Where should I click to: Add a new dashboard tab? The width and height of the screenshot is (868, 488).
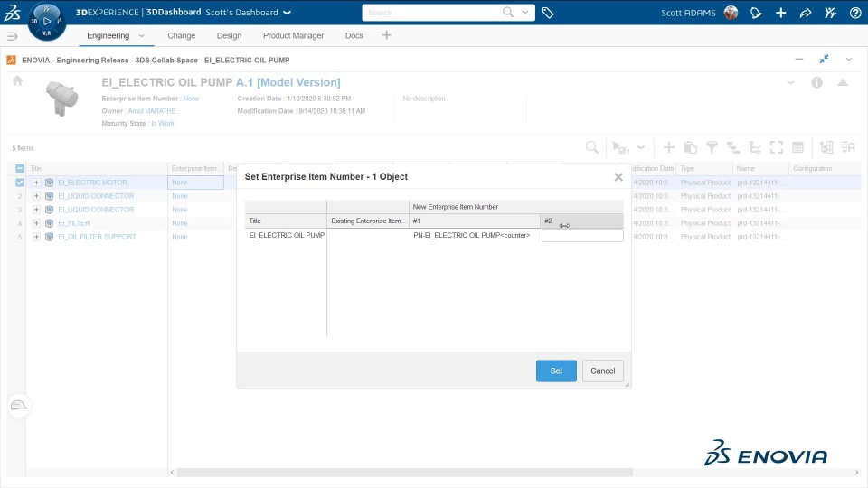pyautogui.click(x=386, y=35)
